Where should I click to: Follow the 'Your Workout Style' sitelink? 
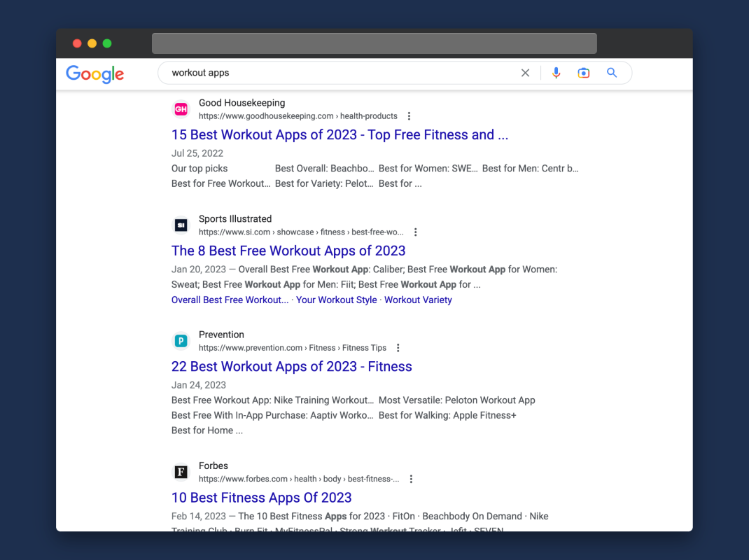(336, 300)
